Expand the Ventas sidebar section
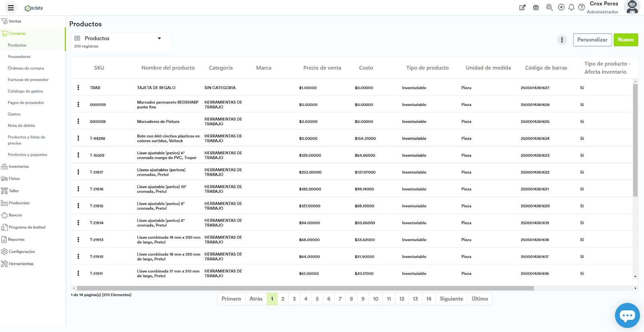Screen dimensions: 644x332 coord(15,21)
